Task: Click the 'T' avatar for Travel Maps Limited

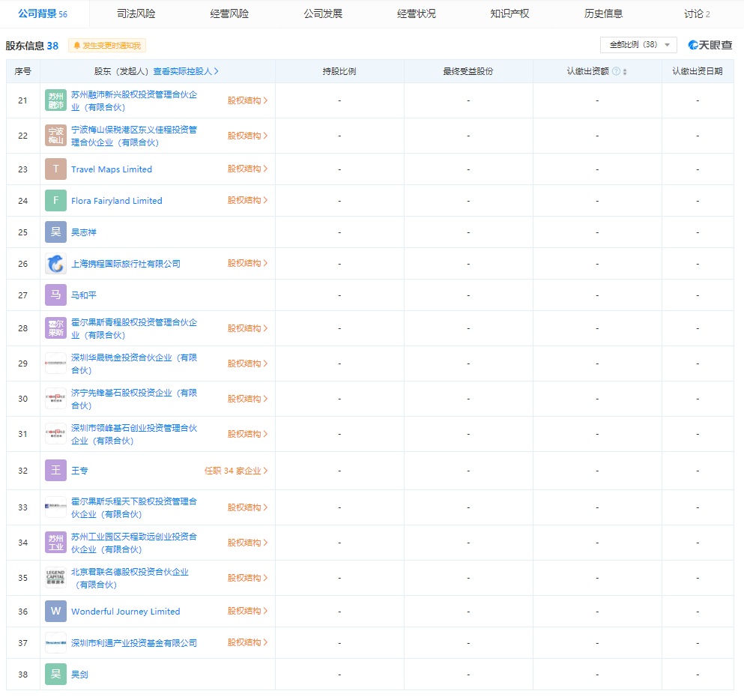Action: (x=56, y=169)
